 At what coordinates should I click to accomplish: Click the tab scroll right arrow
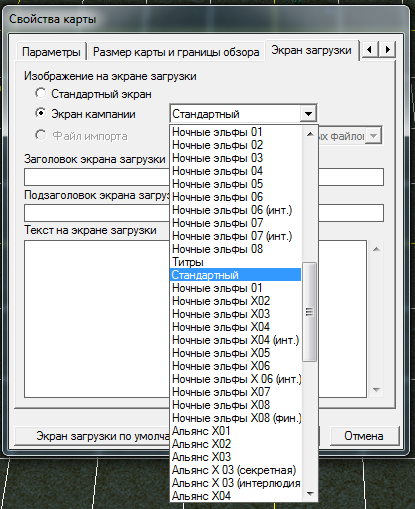tap(387, 50)
